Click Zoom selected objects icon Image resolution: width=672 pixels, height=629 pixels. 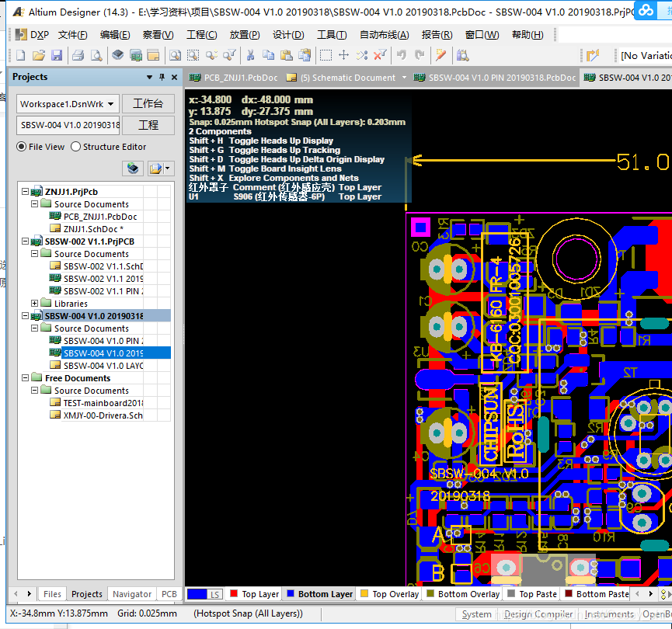[x=211, y=55]
